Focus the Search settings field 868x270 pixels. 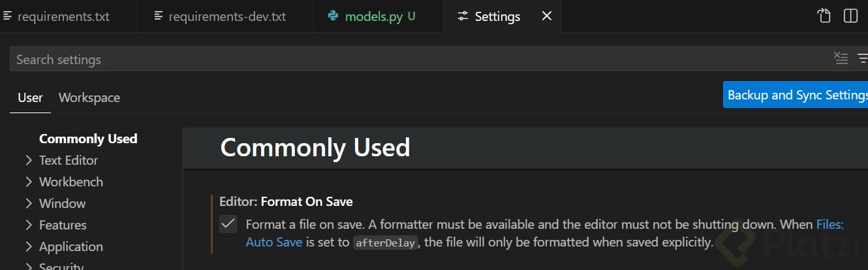point(418,59)
